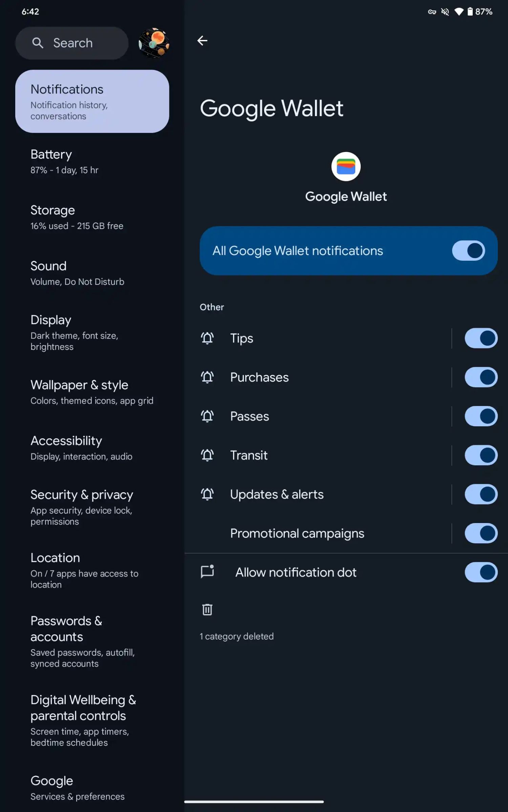508x812 pixels.
Task: Tap the Google Wallet app icon
Action: pyautogui.click(x=345, y=166)
